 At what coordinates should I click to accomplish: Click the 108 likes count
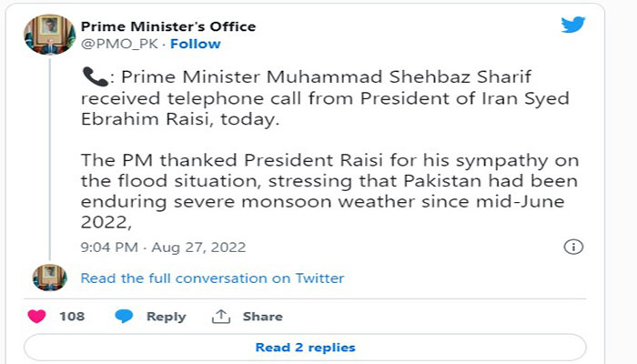[x=72, y=317]
